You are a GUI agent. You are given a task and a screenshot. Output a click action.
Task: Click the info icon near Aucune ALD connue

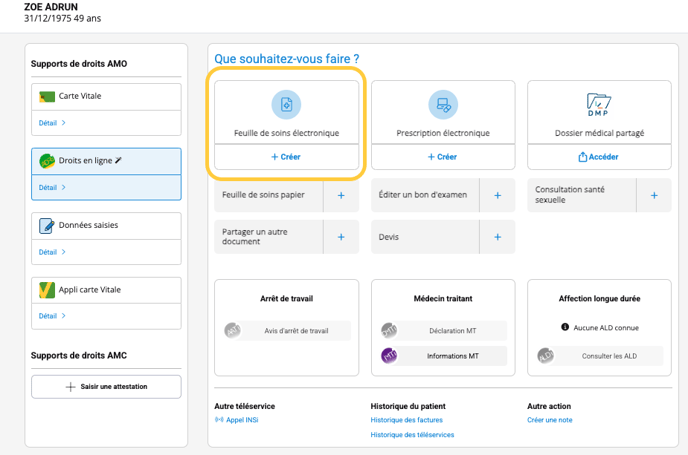[565, 327]
